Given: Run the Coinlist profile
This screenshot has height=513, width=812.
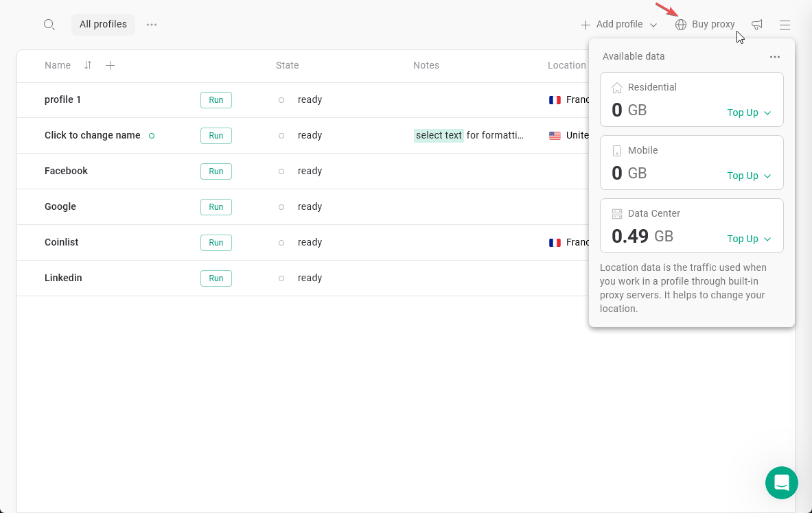Looking at the screenshot, I should point(216,243).
